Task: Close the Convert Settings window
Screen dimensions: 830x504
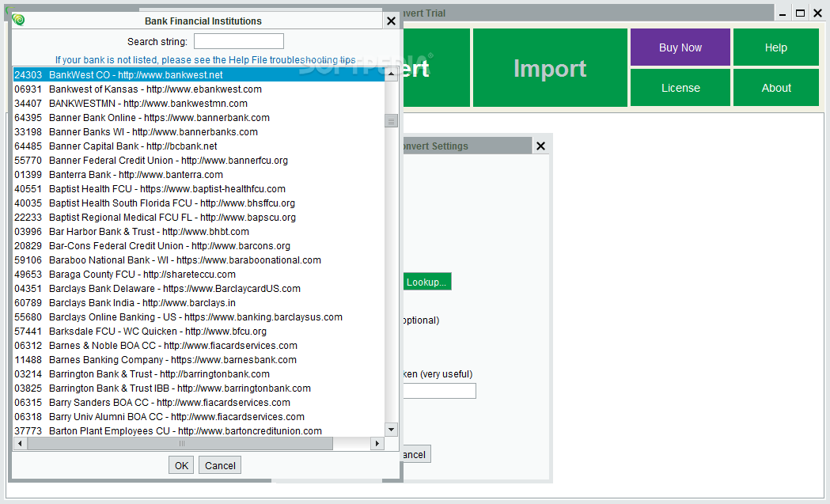Action: coord(540,146)
